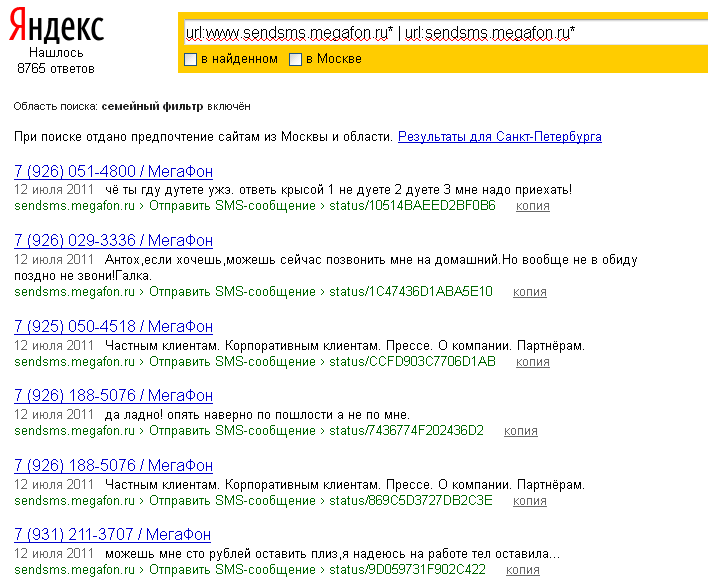Open result '7 (931) 211-3707 / МегаФон'
This screenshot has height=586, width=708.
[112, 534]
